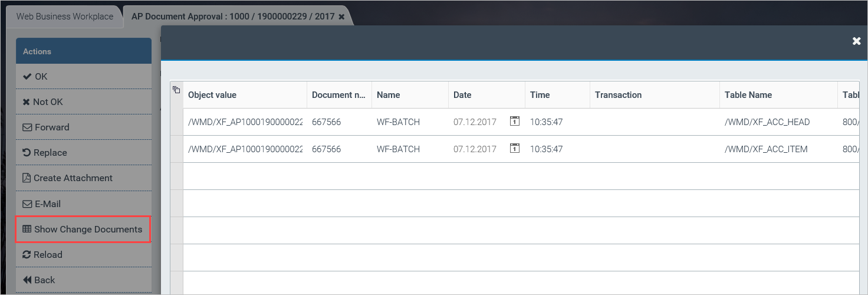Go Back using the rewind action

[x=39, y=280]
